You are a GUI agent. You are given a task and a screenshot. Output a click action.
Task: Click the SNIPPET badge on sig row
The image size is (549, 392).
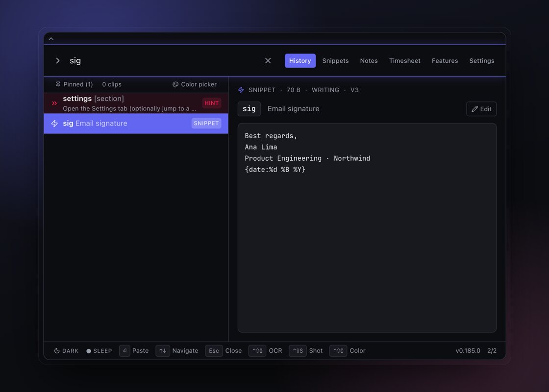point(206,123)
